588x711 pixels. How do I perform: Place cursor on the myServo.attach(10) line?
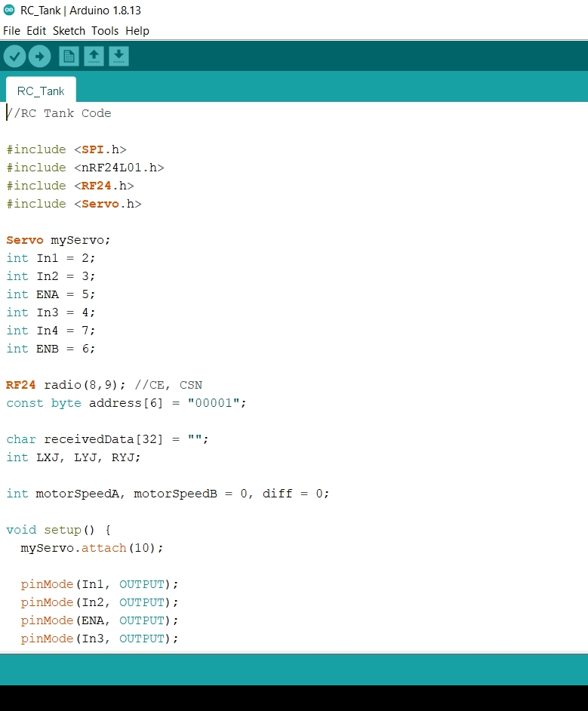[x=91, y=548]
